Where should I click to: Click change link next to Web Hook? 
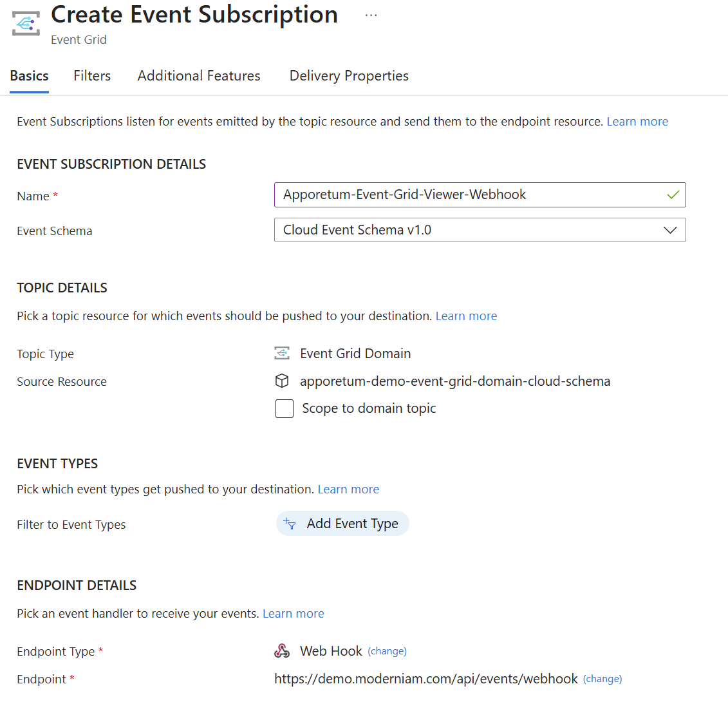click(387, 651)
